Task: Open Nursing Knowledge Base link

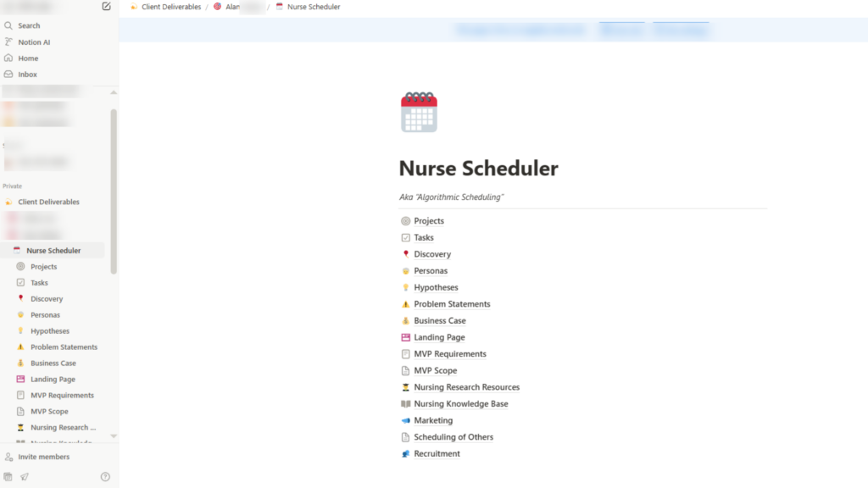Action: 460,403
